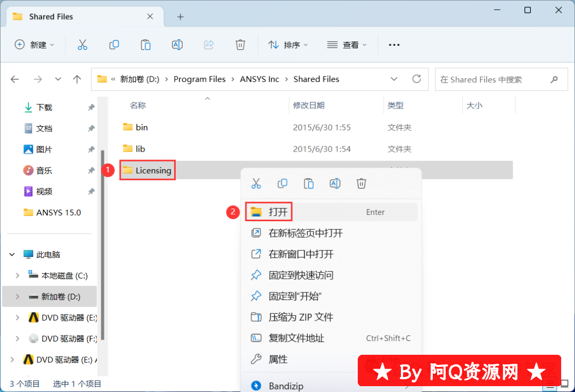The height and width of the screenshot is (392, 575).
Task: Collapse the 此电脑 tree node
Action: coord(12,255)
